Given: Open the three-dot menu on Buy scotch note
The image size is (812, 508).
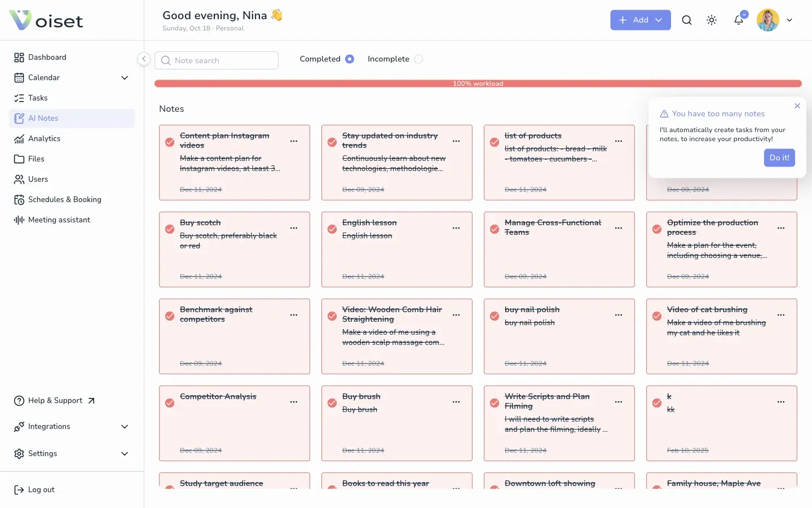Looking at the screenshot, I should coord(294,228).
